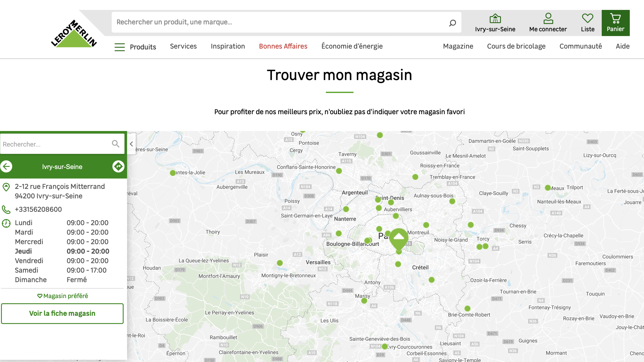Image resolution: width=644 pixels, height=362 pixels.
Task: Click the Leroy Merlin logo
Action: (x=74, y=33)
